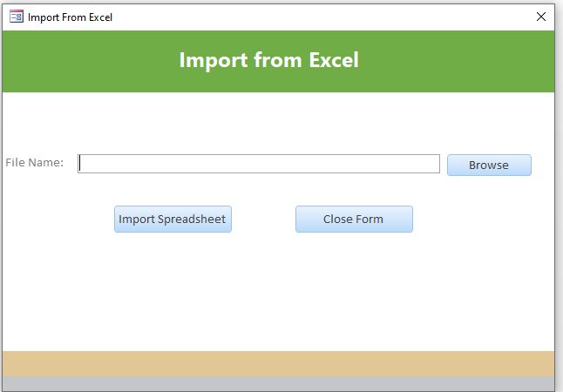Click the Close Form button
563x392 pixels.
coord(353,219)
